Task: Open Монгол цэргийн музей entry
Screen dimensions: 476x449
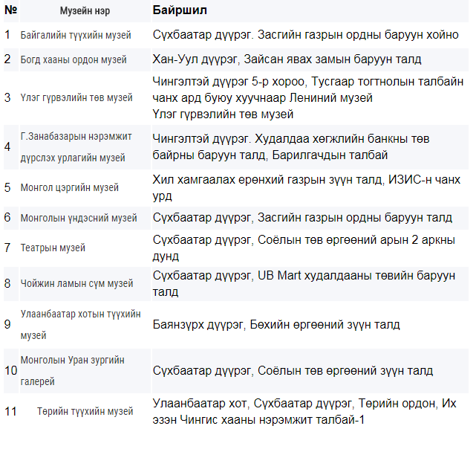Action: click(x=70, y=187)
